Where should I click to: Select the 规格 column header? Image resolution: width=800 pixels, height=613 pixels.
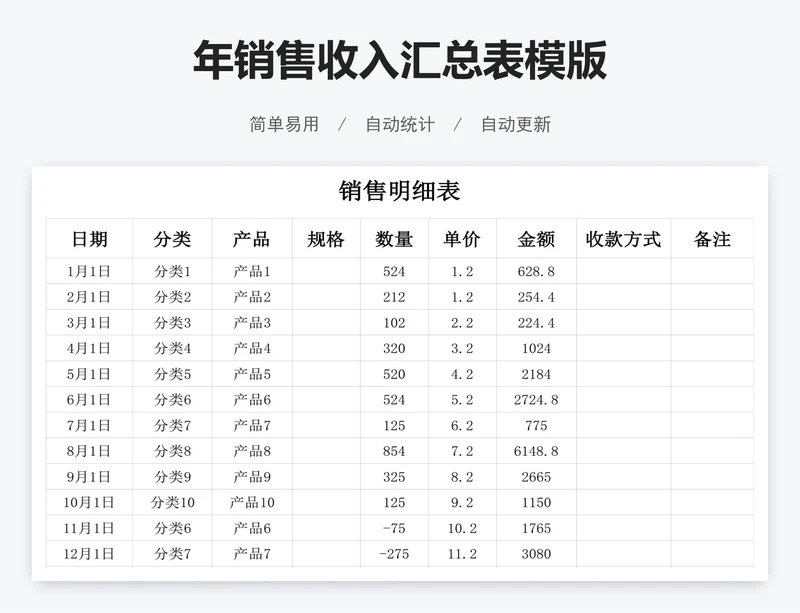pyautogui.click(x=326, y=239)
